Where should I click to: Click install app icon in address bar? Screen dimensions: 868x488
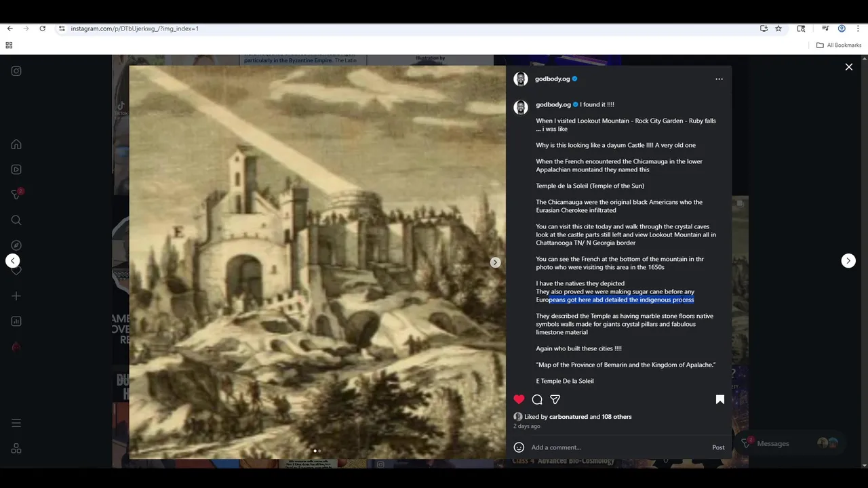point(764,28)
